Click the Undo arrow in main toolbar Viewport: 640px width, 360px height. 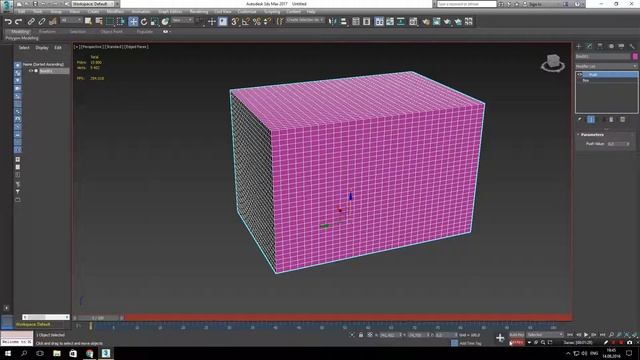click(x=8, y=22)
